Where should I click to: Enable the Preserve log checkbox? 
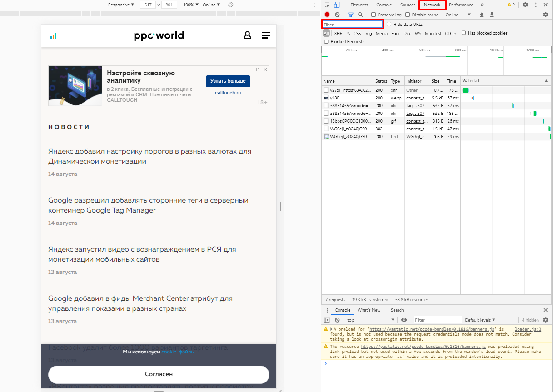(x=374, y=15)
